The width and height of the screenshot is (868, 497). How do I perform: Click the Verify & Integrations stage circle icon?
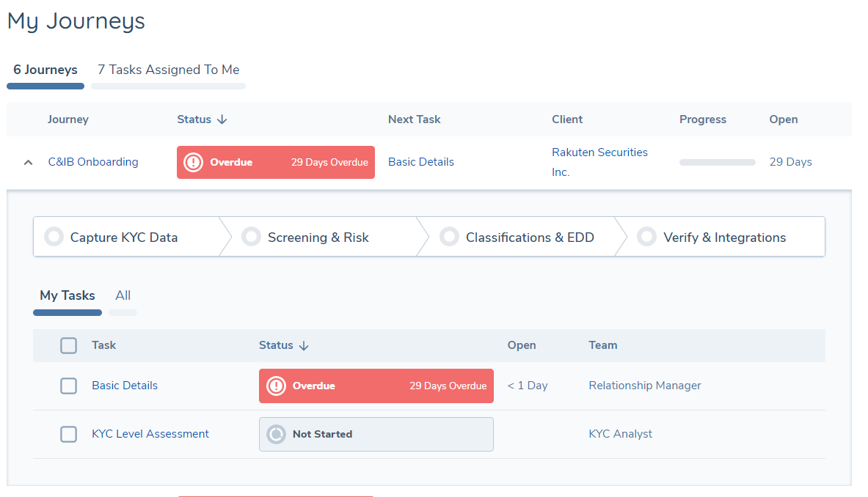[x=646, y=237]
